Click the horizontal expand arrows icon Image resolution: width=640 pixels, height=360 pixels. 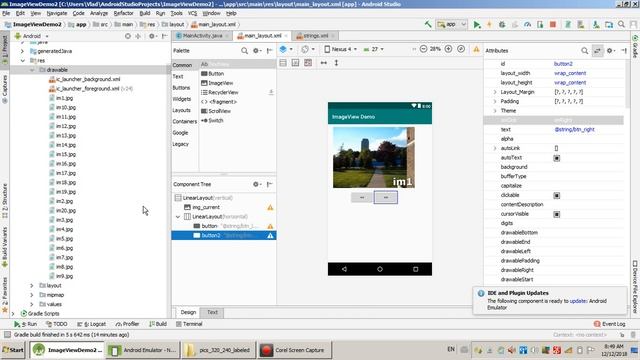(324, 63)
